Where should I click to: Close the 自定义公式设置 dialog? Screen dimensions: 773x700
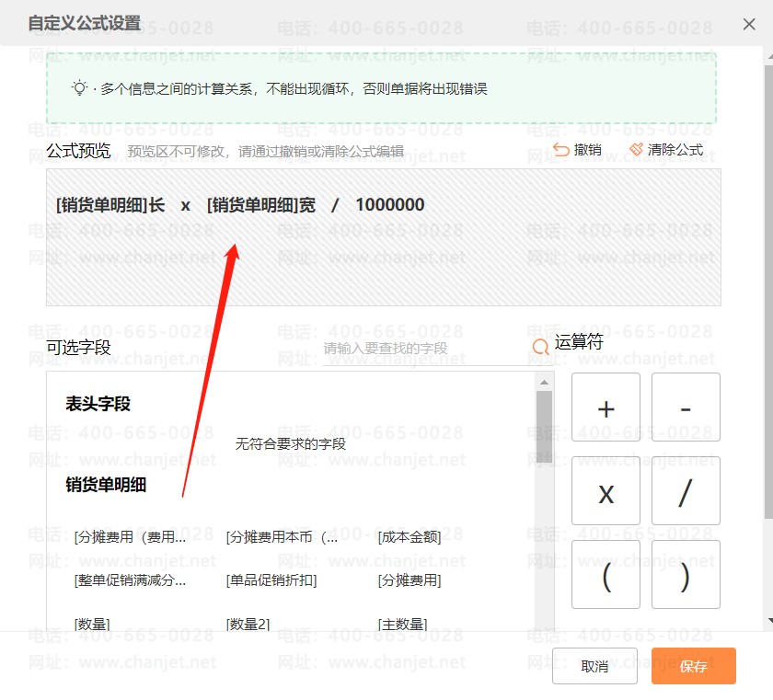tap(749, 24)
